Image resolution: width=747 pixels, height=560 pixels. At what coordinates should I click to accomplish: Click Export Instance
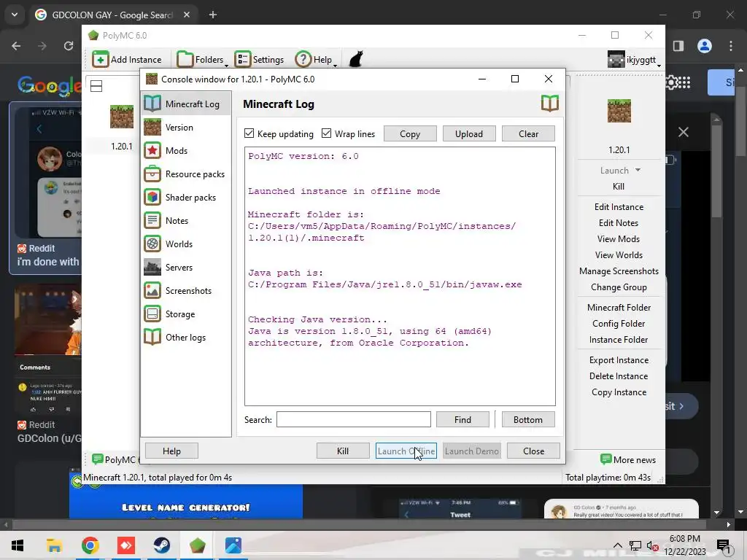click(619, 360)
